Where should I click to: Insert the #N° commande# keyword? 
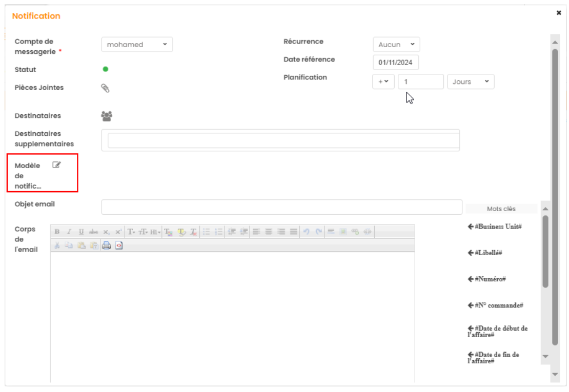[496, 305]
